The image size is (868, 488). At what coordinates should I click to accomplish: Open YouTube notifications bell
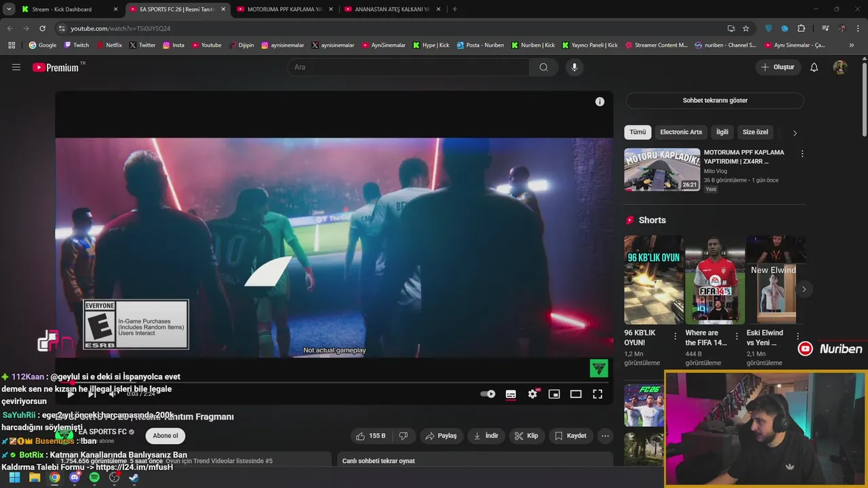814,67
